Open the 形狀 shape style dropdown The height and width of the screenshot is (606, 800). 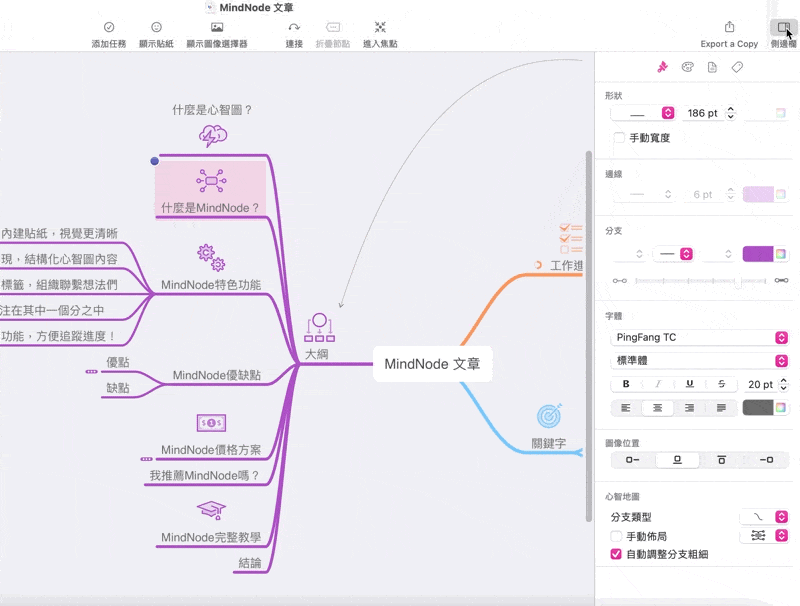point(643,113)
